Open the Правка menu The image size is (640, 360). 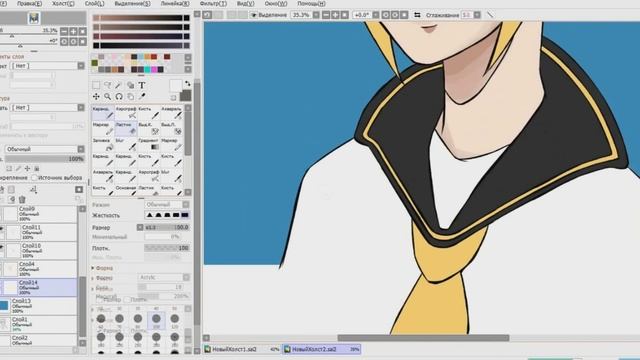point(29,3)
